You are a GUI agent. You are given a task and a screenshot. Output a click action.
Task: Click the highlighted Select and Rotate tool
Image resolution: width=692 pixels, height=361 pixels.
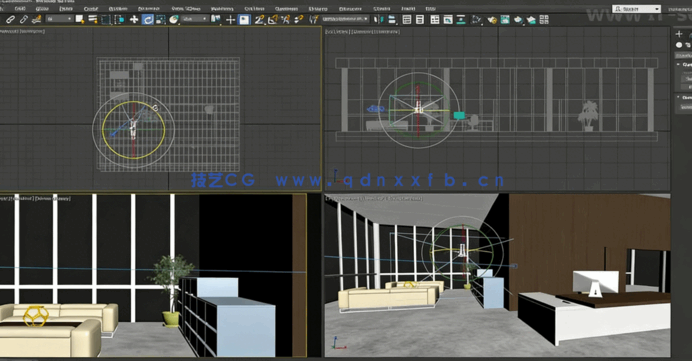(147, 19)
